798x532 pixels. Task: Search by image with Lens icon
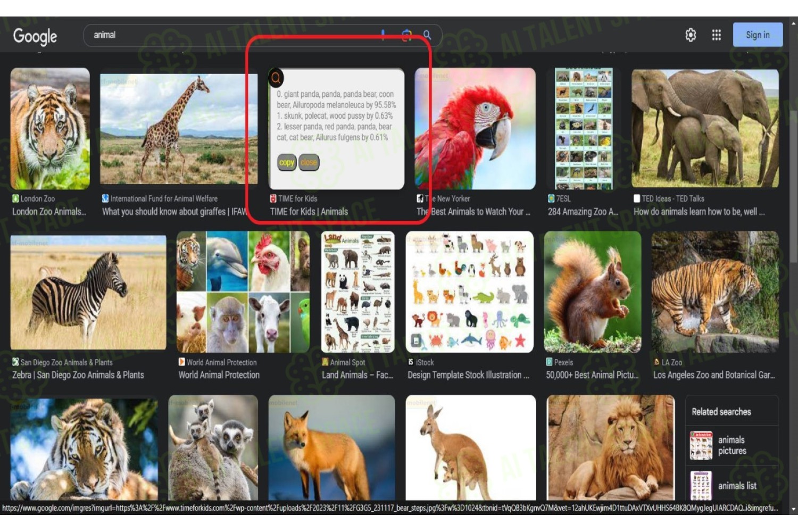point(406,35)
